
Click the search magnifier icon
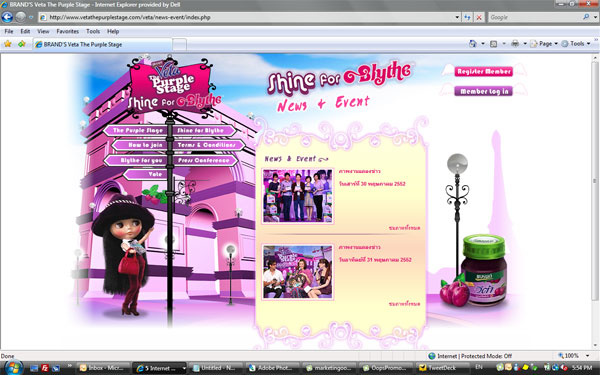tap(586, 17)
